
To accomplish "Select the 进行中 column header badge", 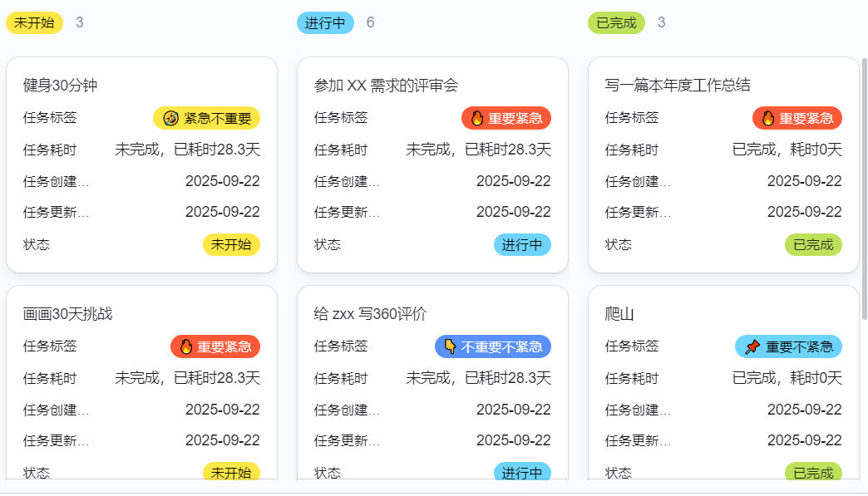I will [x=325, y=22].
